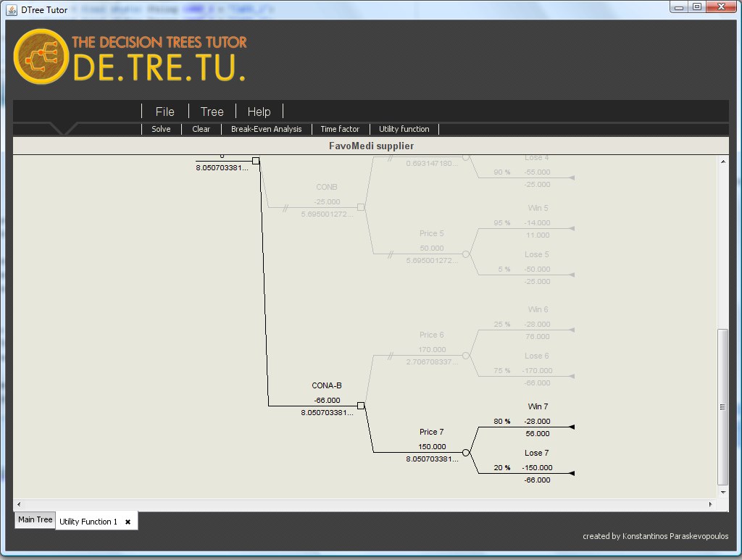Open the File menu
This screenshot has height=560, width=742.
[x=164, y=112]
